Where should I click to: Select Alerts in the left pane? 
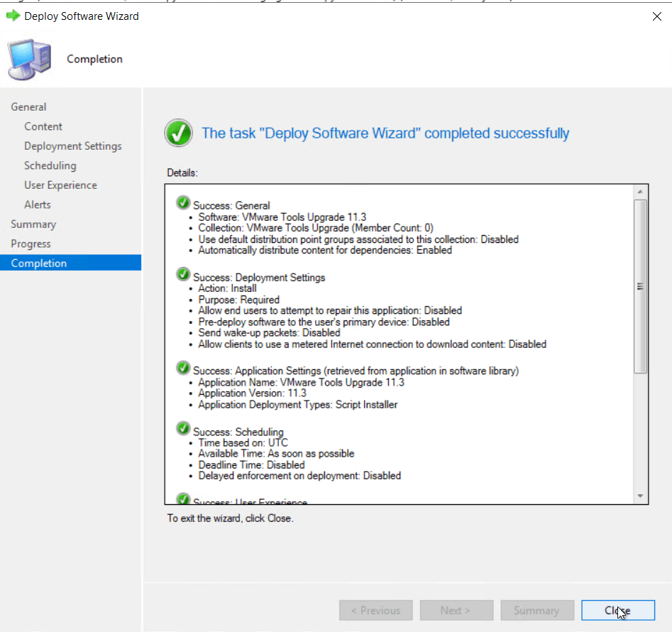(38, 205)
